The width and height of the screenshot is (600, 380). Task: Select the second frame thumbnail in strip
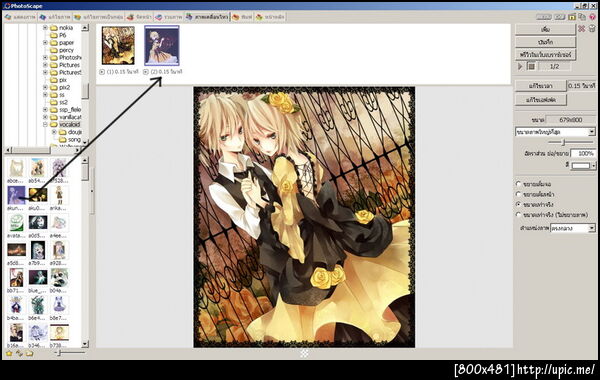pos(161,45)
